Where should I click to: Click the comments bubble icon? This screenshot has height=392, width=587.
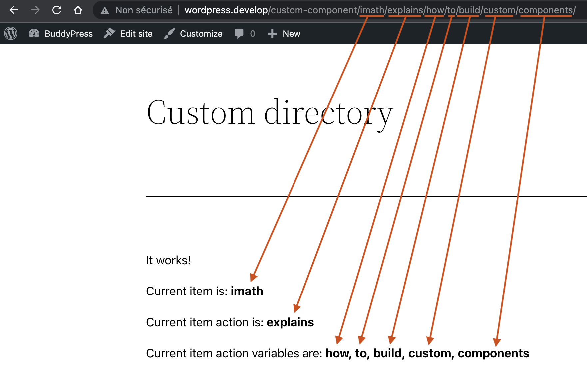click(239, 34)
